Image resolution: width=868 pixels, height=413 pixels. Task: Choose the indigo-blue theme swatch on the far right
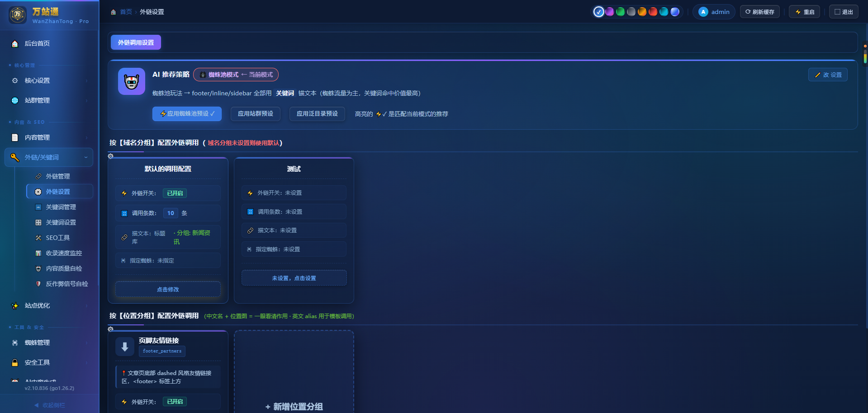(675, 12)
